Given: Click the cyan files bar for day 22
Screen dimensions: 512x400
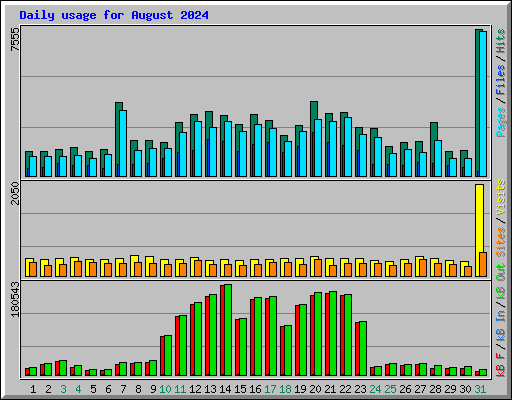Looking at the screenshot, I should [348, 147].
